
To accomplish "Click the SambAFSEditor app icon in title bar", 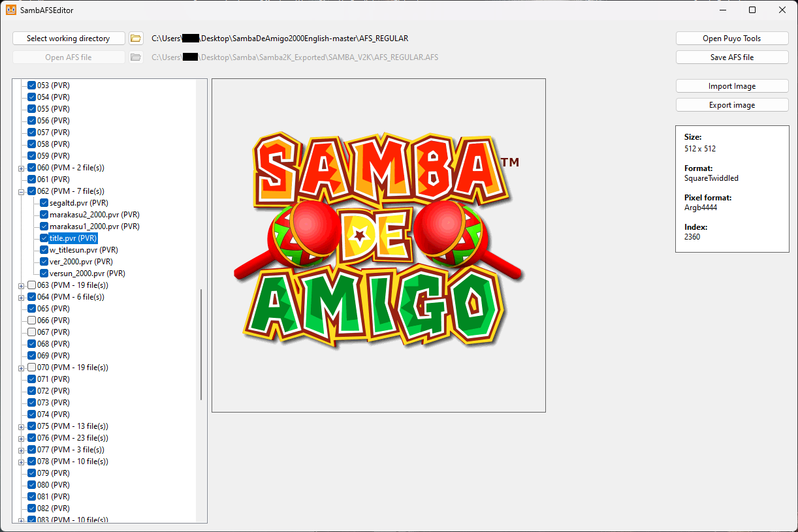I will pos(10,10).
